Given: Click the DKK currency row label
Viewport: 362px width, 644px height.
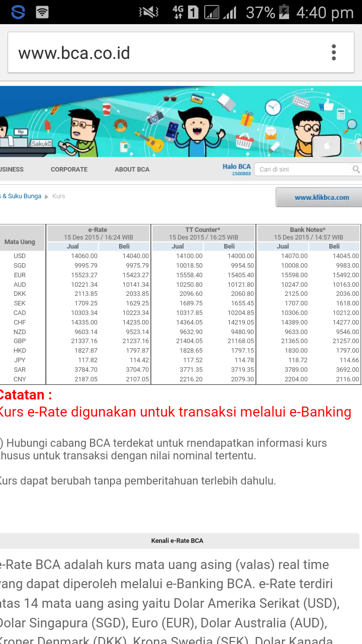Looking at the screenshot, I should coord(20,294).
